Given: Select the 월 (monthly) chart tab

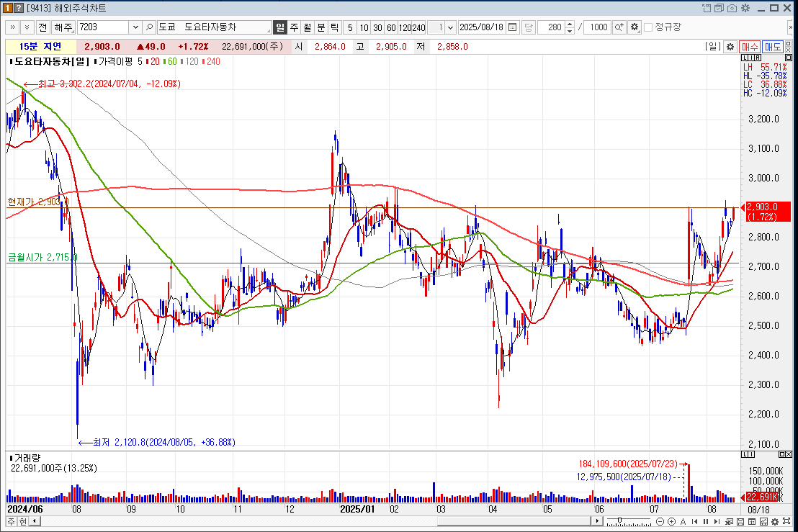Looking at the screenshot, I should point(308,27).
